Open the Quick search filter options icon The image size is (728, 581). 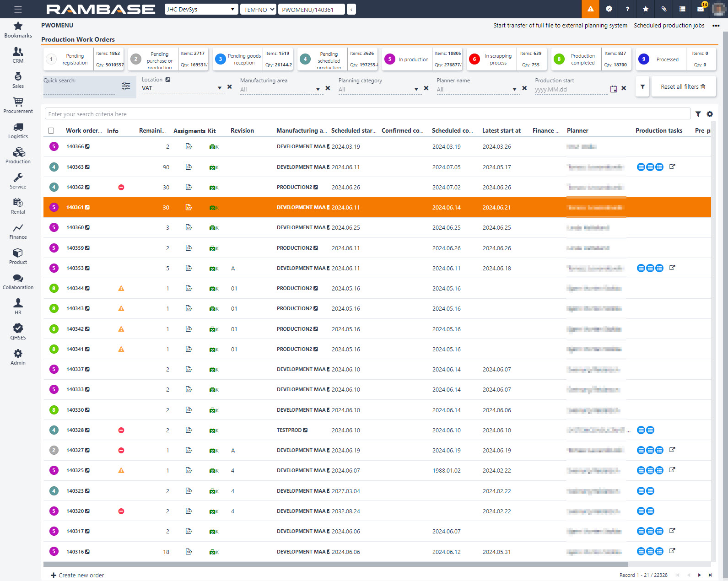(x=126, y=86)
